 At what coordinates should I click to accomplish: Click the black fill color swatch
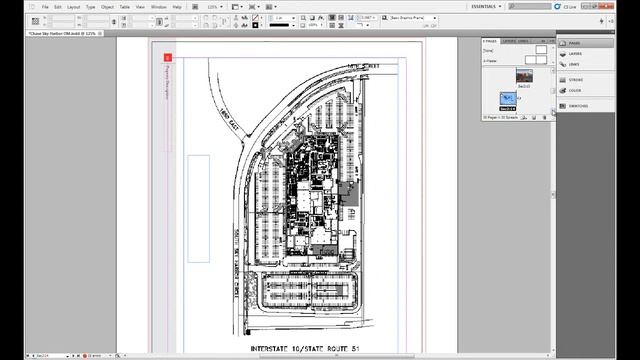[x=256, y=25]
